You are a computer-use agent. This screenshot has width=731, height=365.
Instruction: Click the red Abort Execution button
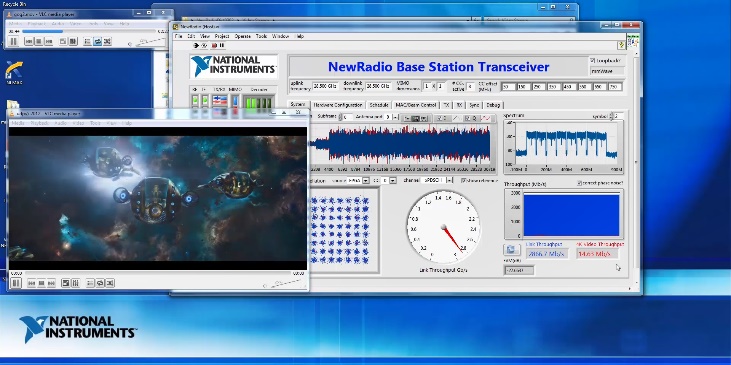(x=214, y=45)
